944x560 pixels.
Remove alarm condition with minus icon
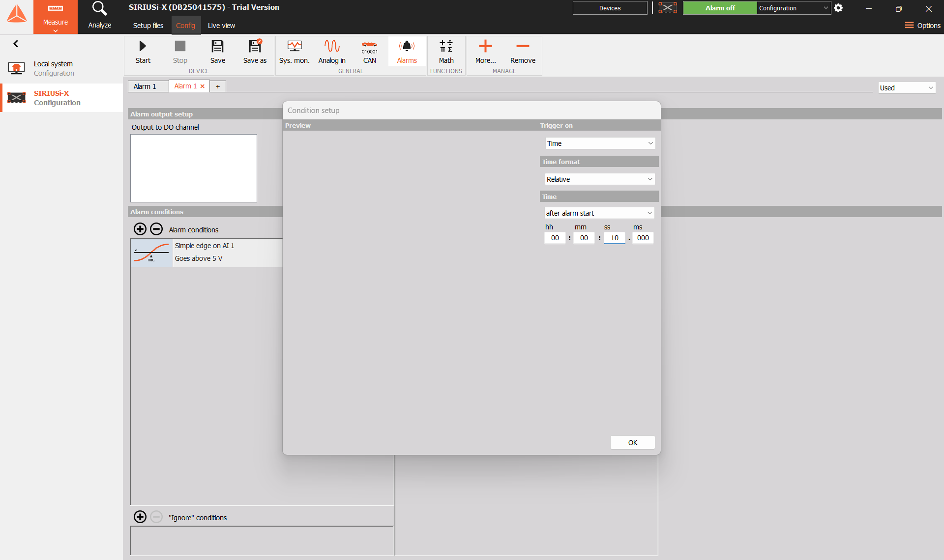pyautogui.click(x=156, y=229)
